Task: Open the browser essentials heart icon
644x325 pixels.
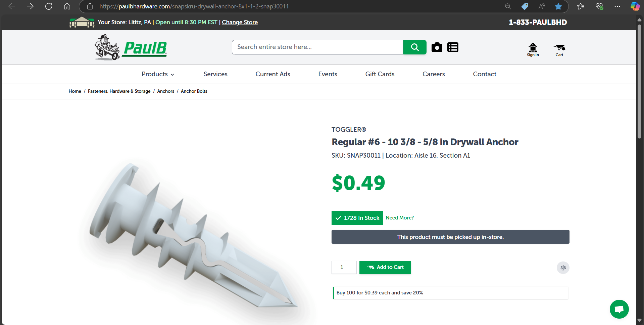Action: [x=599, y=6]
